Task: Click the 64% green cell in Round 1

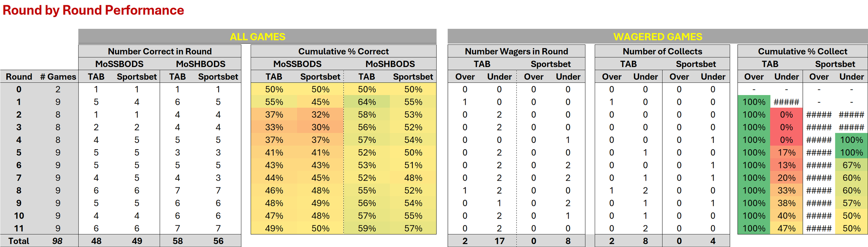Action: [367, 102]
